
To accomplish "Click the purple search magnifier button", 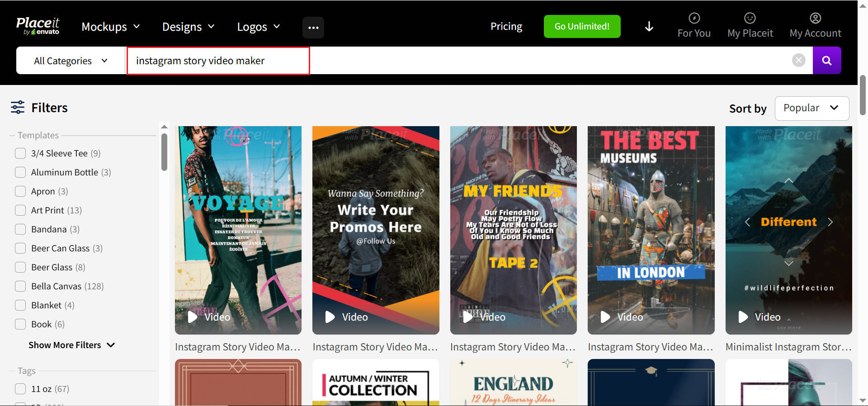I will 827,60.
